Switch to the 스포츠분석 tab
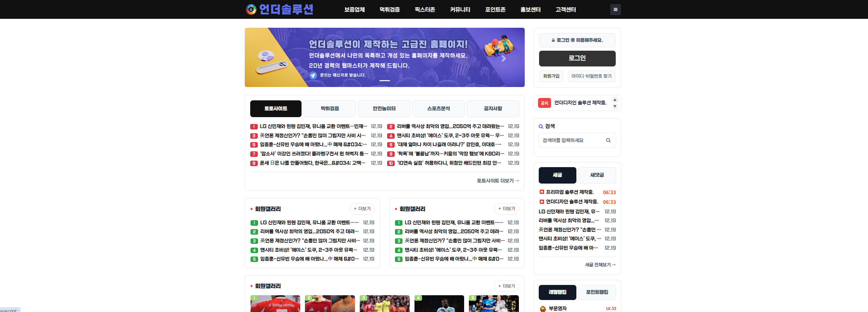 pyautogui.click(x=438, y=109)
